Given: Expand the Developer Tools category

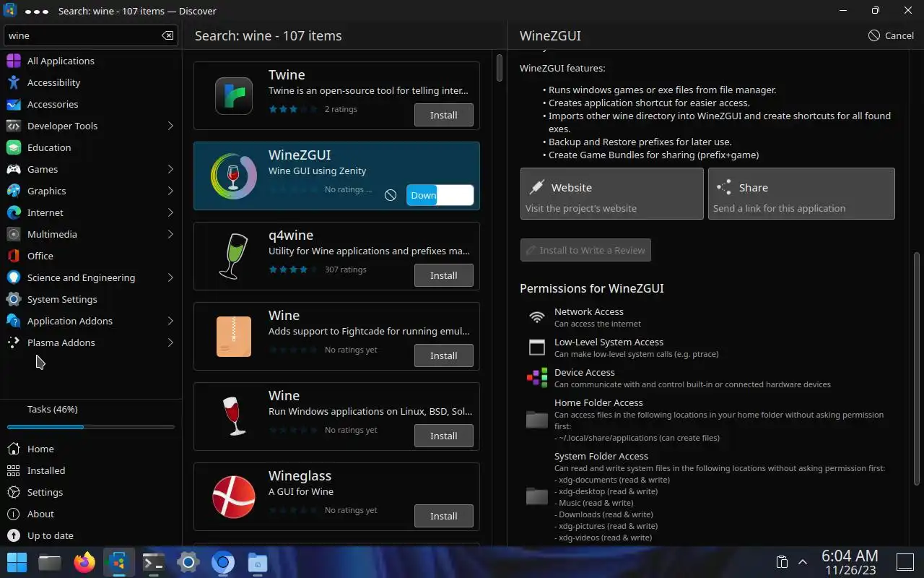Looking at the screenshot, I should 170,126.
